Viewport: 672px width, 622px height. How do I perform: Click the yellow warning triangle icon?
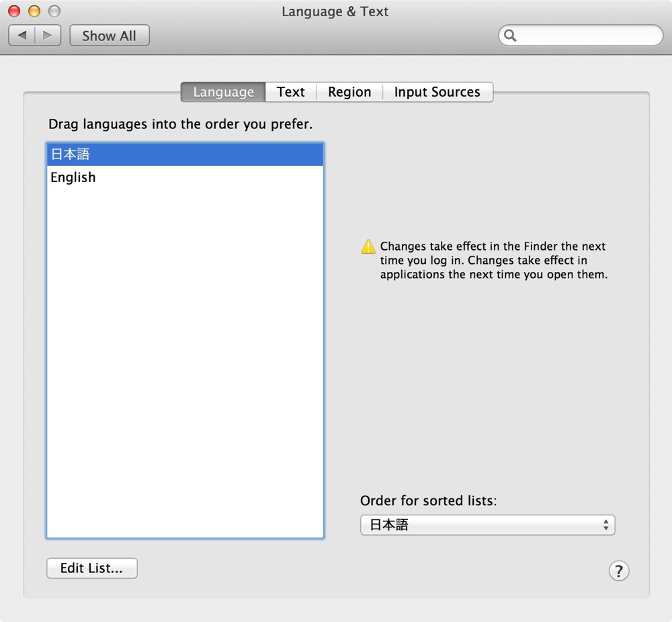pos(368,247)
